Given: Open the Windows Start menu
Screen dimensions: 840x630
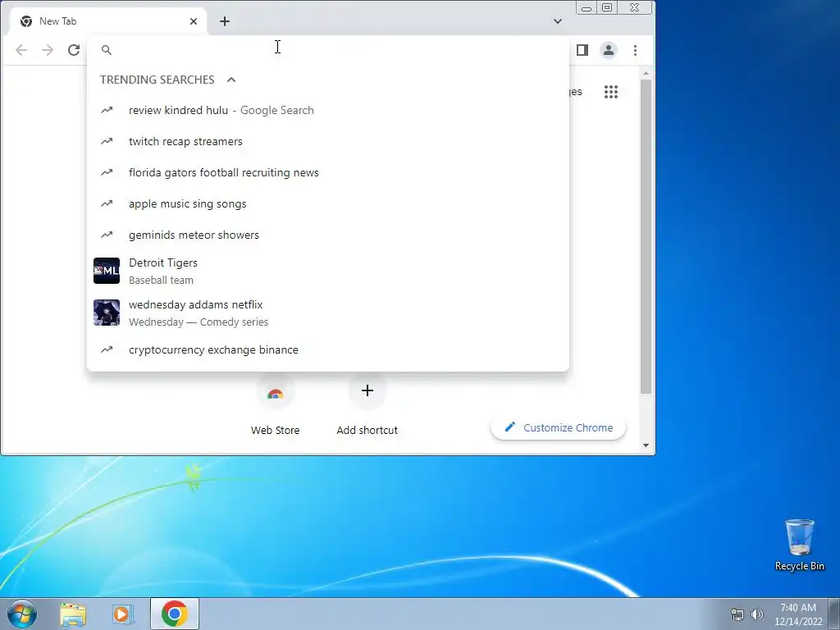Looking at the screenshot, I should pos(22,614).
